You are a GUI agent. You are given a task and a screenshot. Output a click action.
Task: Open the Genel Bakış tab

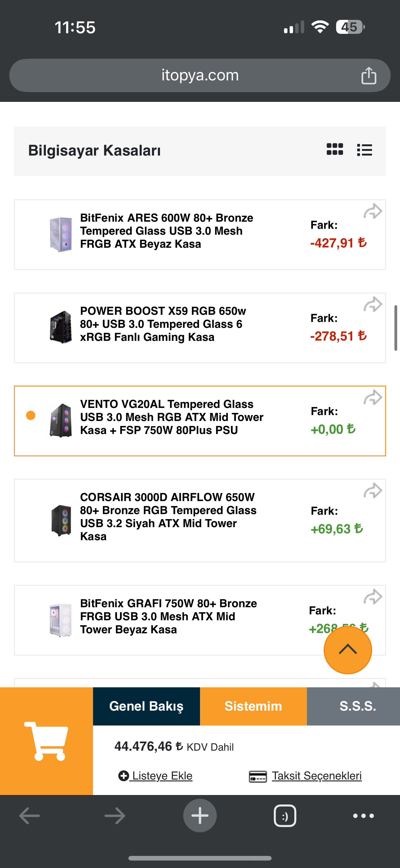pyautogui.click(x=146, y=706)
